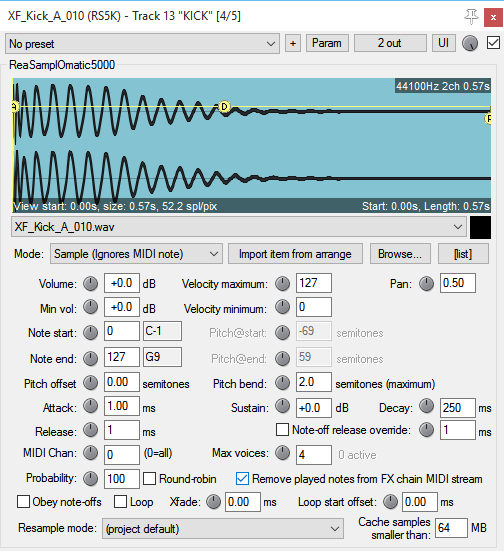Click the Pitch bend value field

(314, 382)
